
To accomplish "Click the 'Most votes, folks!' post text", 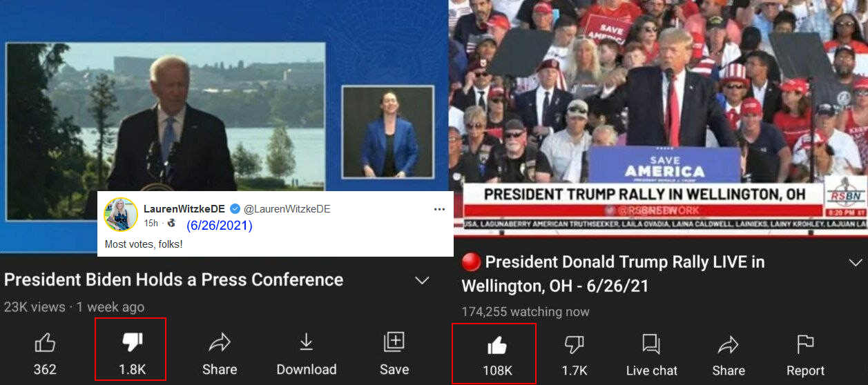I will 144,244.
